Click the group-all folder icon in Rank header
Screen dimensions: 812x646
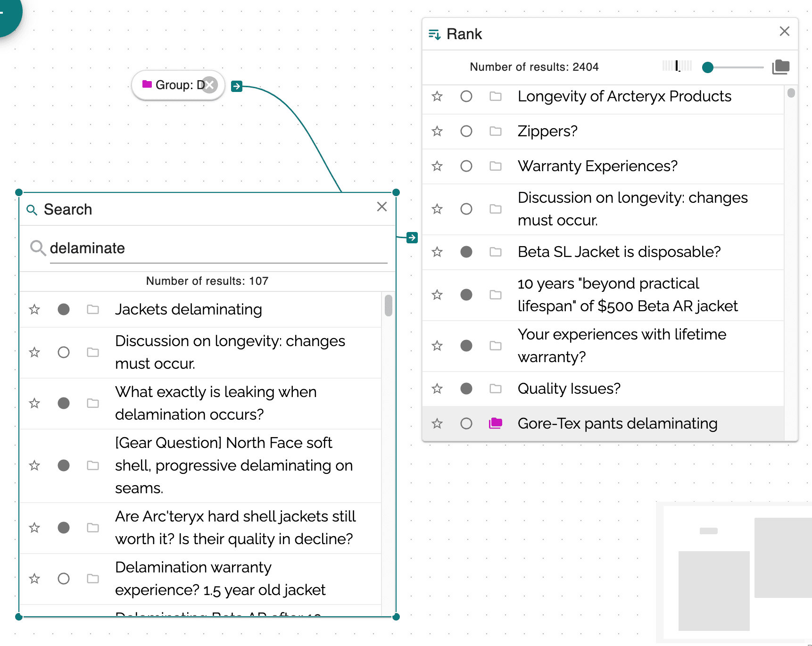tap(781, 67)
